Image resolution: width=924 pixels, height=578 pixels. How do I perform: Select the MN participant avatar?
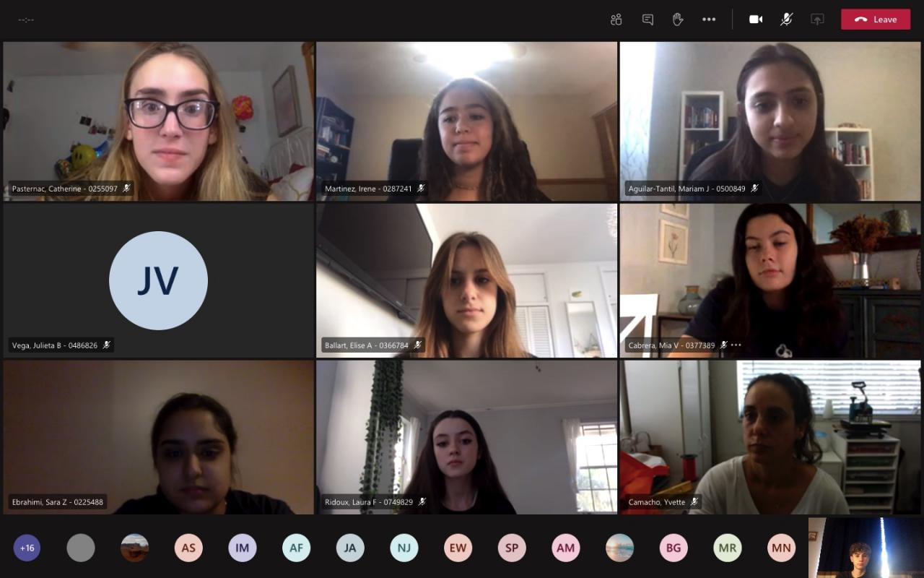coord(781,548)
